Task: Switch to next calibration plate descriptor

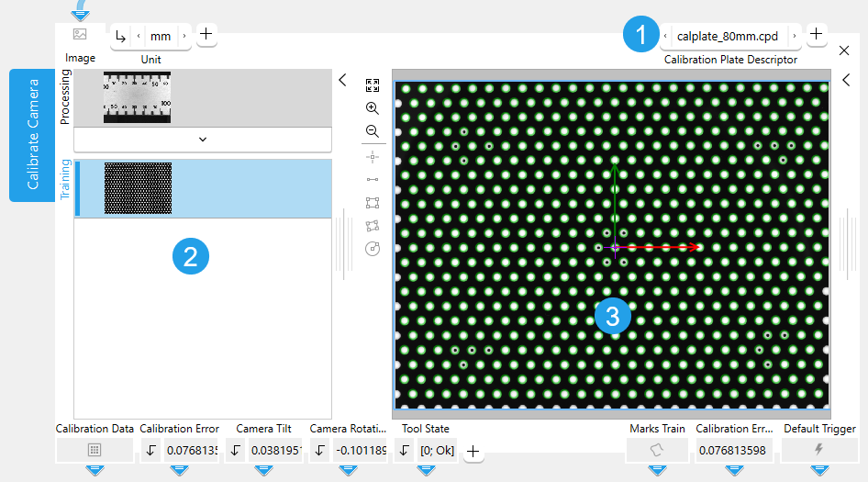Action: 795,36
